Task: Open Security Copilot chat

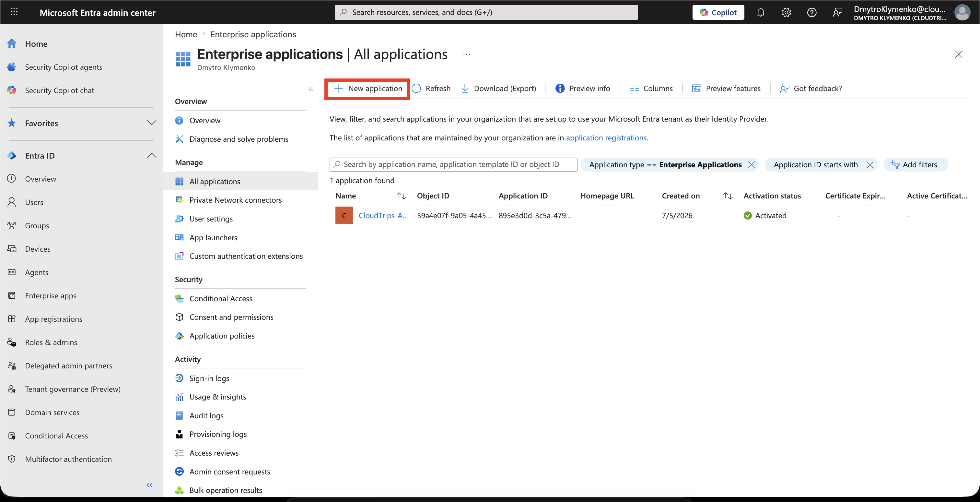Action: [x=59, y=90]
